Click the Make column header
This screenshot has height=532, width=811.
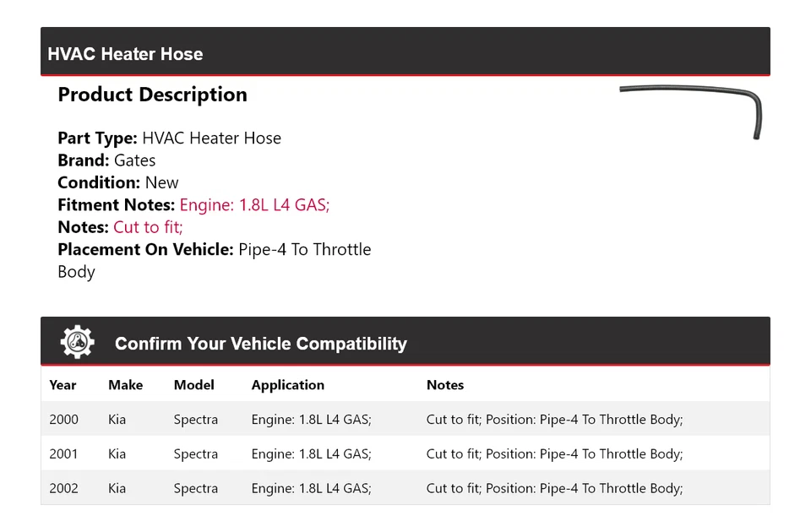coord(125,385)
